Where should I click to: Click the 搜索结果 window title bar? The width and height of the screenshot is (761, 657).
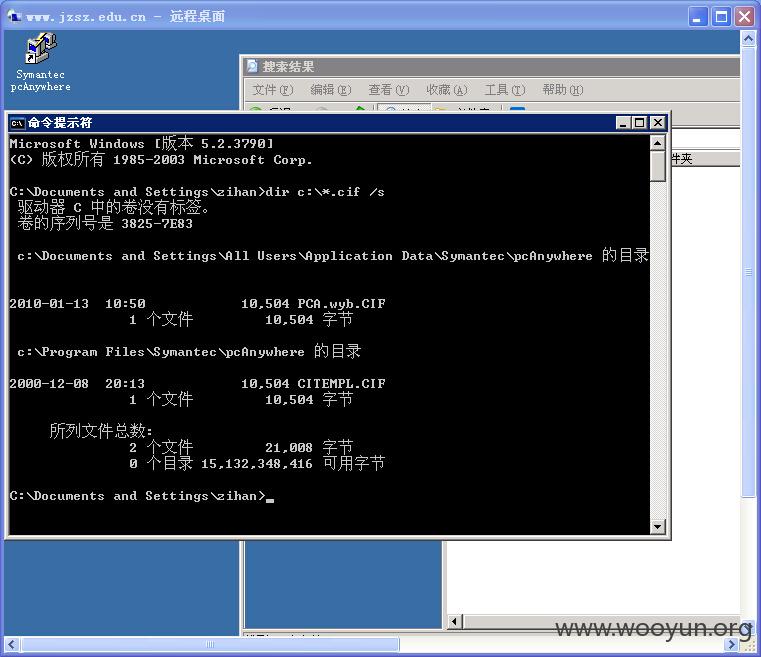coord(490,66)
